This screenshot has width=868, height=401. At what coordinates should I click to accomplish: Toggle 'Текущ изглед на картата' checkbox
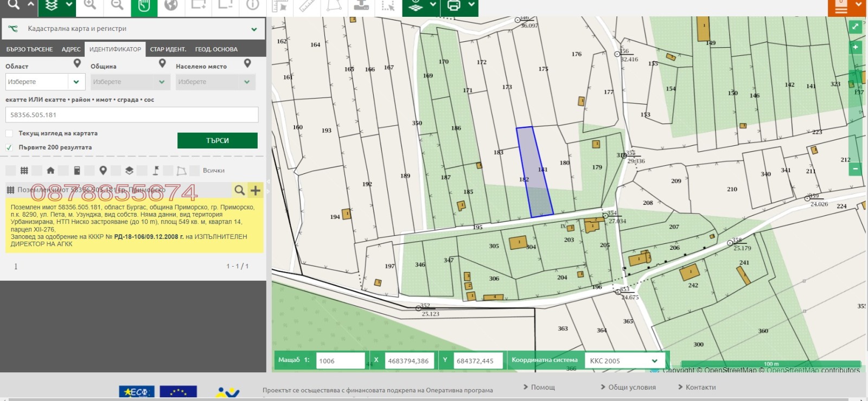9,133
